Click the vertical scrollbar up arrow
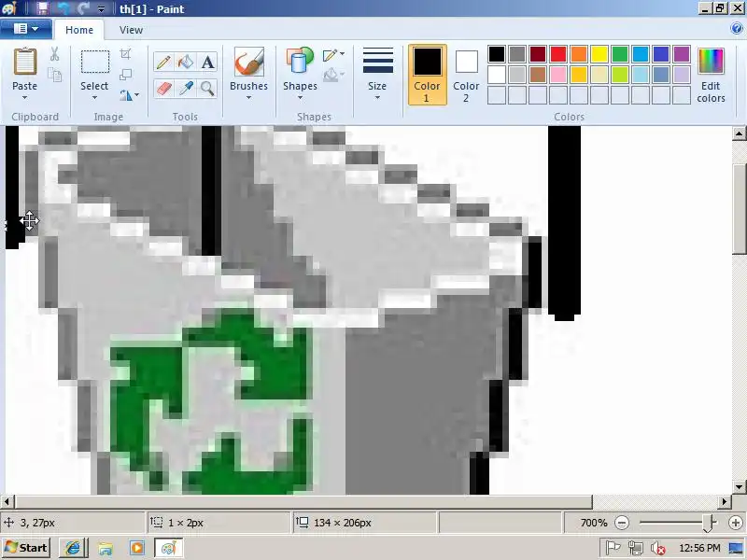The image size is (747, 560). pyautogui.click(x=739, y=133)
